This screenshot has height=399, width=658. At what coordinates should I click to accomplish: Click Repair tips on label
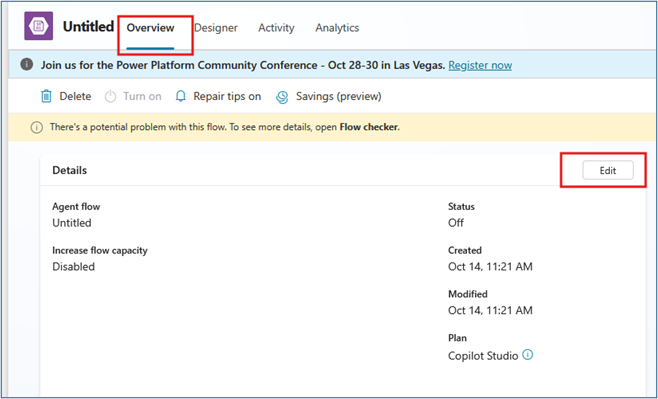(227, 96)
